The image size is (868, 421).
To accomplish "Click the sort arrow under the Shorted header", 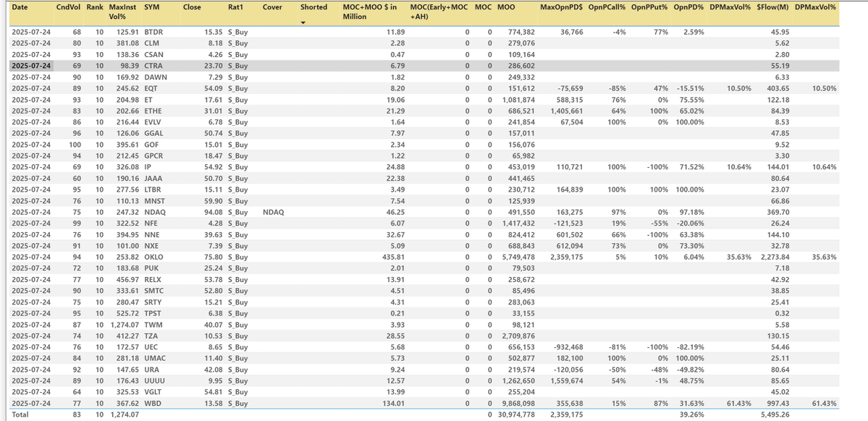I will tap(303, 22).
